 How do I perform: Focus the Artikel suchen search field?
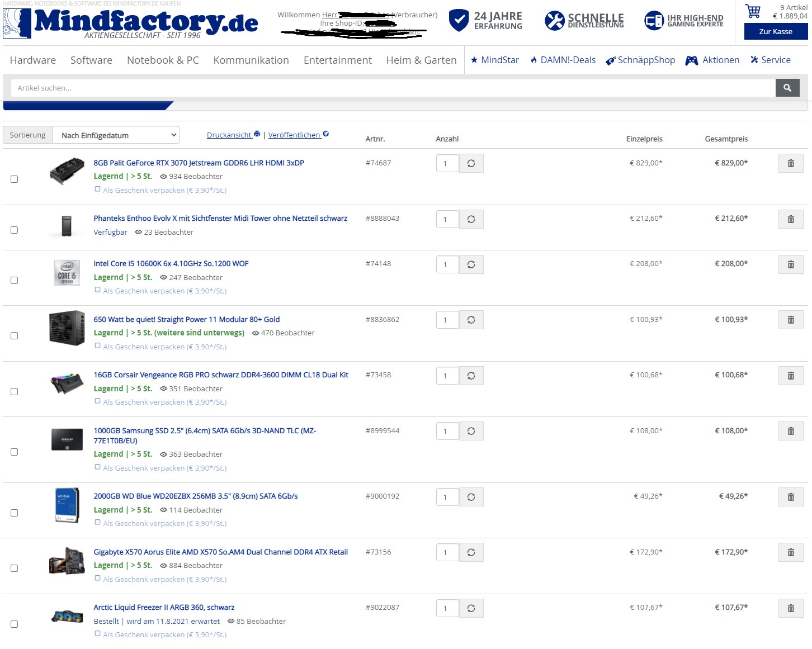click(x=393, y=88)
